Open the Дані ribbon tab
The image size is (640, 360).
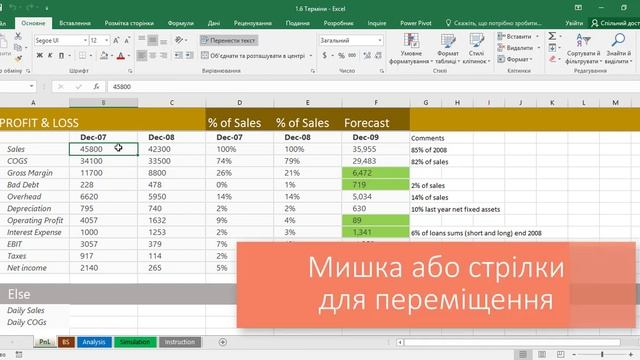coord(214,23)
